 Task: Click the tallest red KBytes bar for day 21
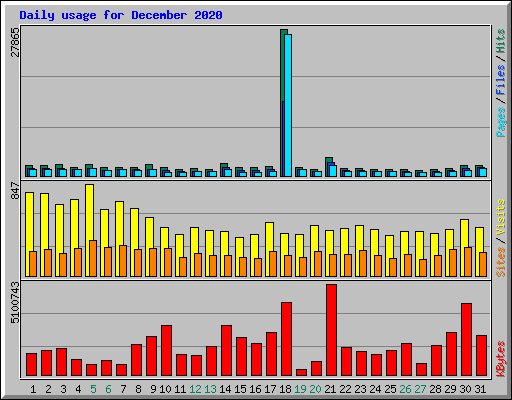(x=331, y=330)
